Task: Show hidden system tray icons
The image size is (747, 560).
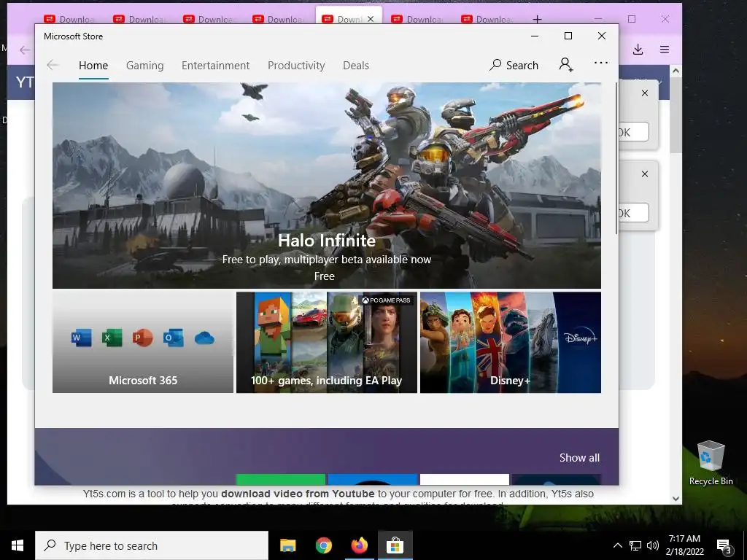Action: [x=617, y=545]
